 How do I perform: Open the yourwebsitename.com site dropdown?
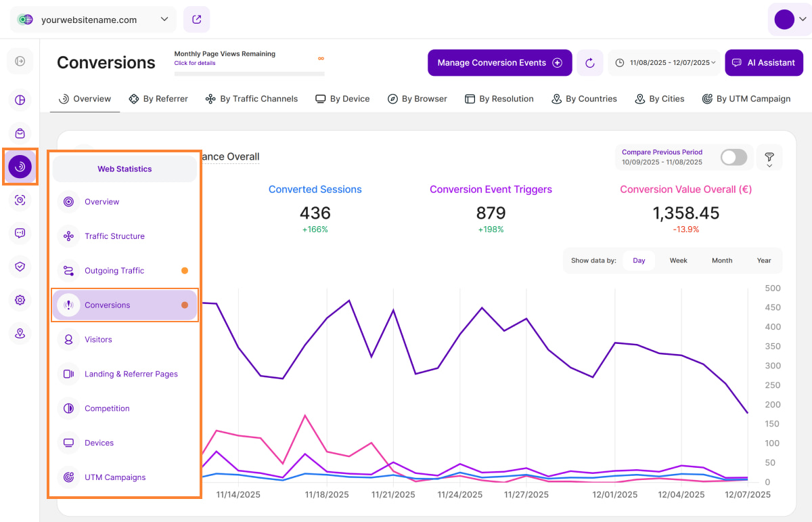tap(93, 20)
